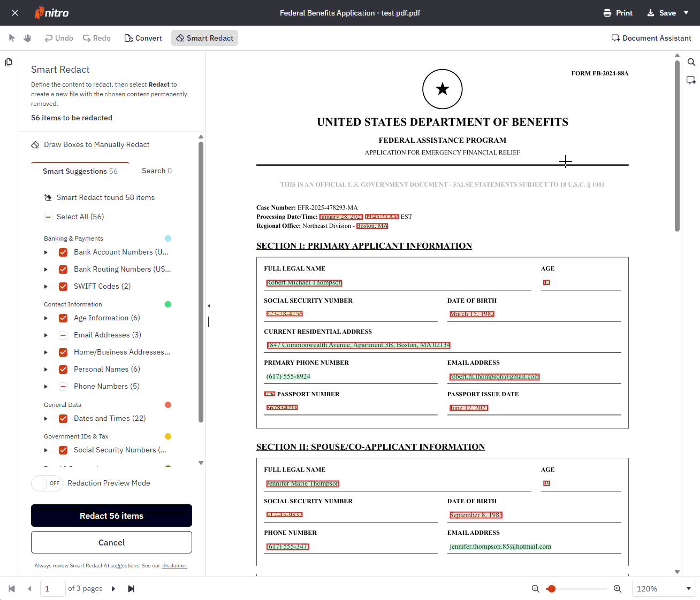Click the zoom in icon

coord(618,589)
